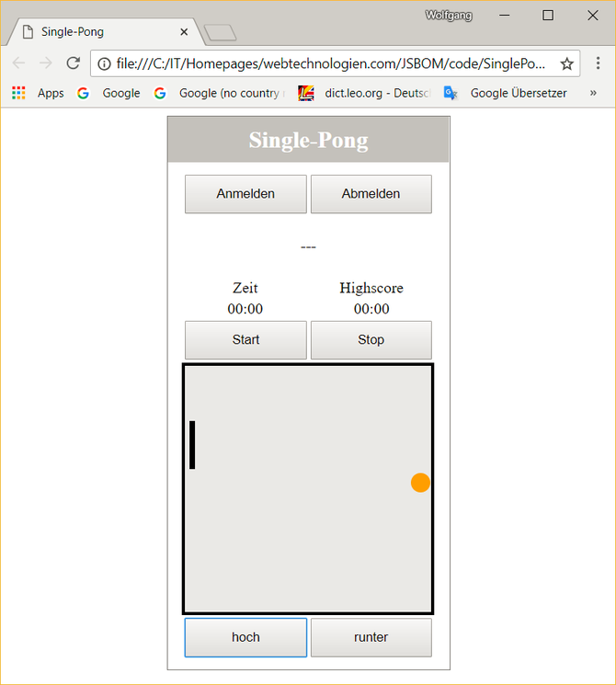The height and width of the screenshot is (685, 616).
Task: Open the Chrome three-dot menu
Action: 598,63
